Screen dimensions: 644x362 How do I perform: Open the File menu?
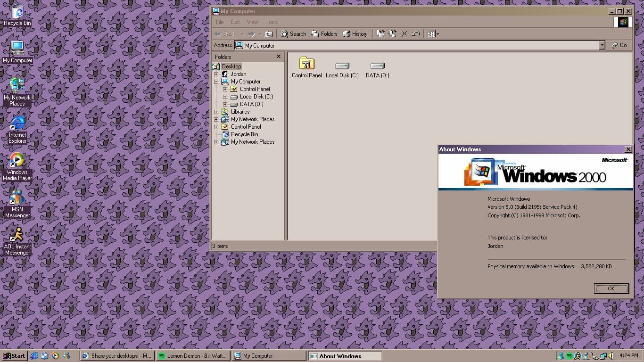(x=220, y=22)
